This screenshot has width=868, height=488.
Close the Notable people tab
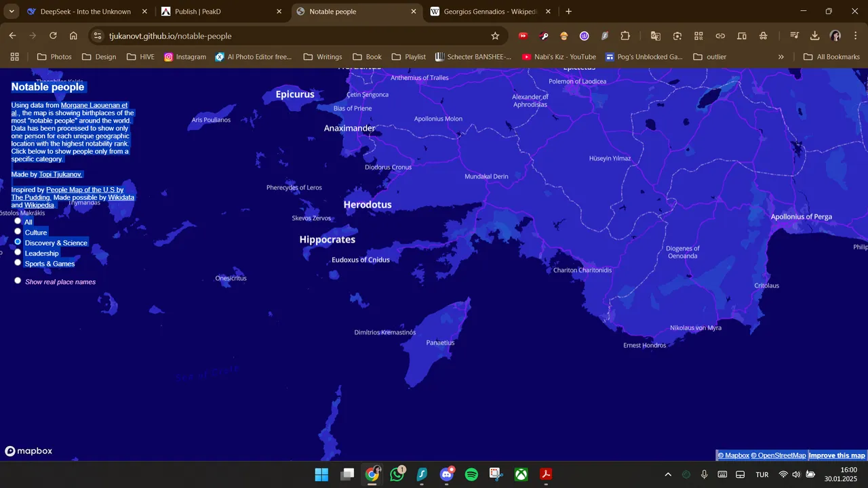click(414, 12)
